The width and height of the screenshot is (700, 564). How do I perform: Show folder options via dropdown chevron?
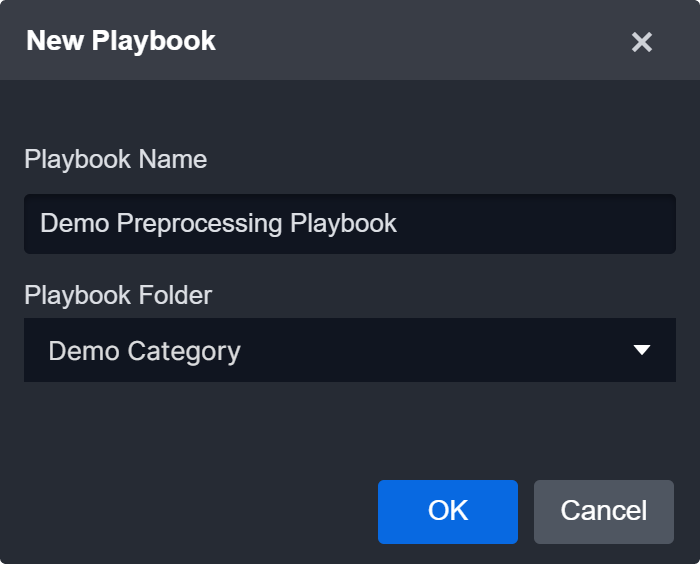[642, 350]
